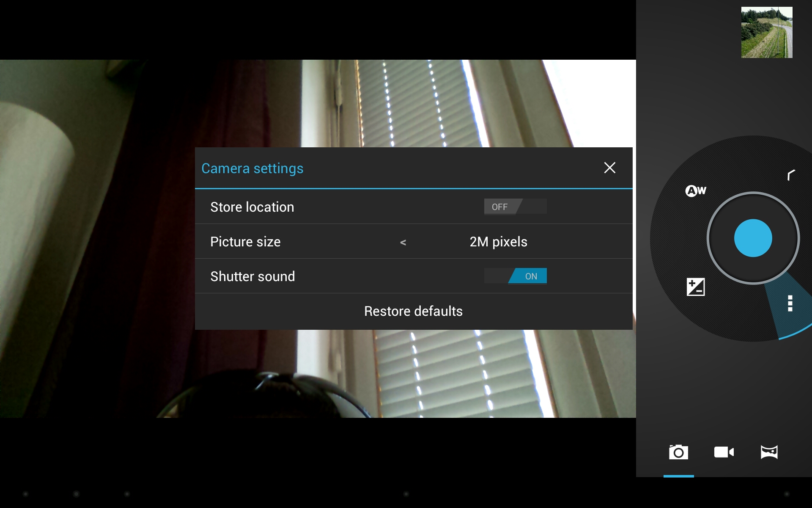
Task: Select previous picture size with left arrow
Action: (x=403, y=242)
